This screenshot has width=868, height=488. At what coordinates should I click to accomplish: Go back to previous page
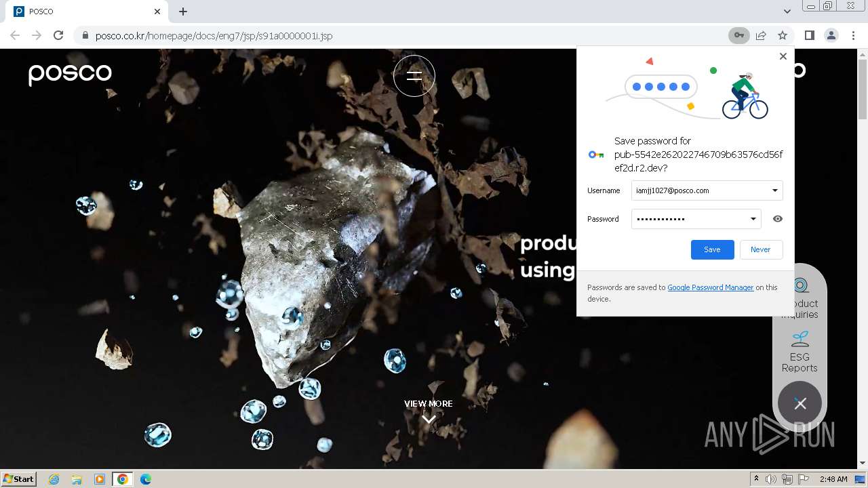(15, 35)
